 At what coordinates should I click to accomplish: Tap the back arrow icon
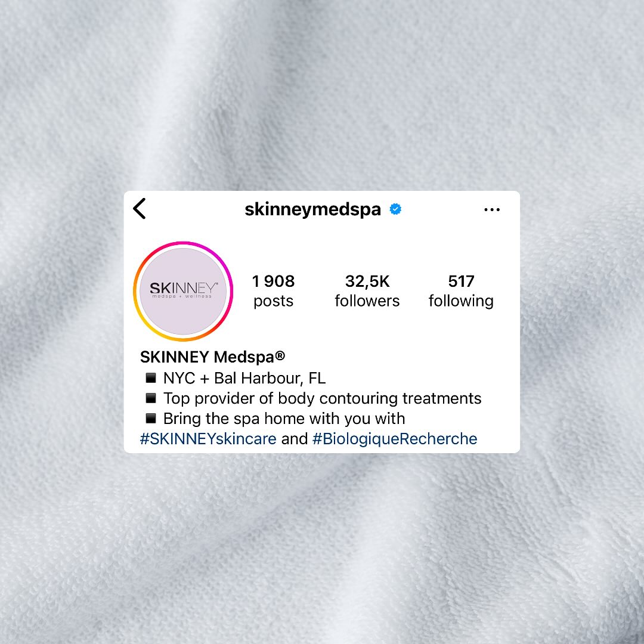coord(140,209)
